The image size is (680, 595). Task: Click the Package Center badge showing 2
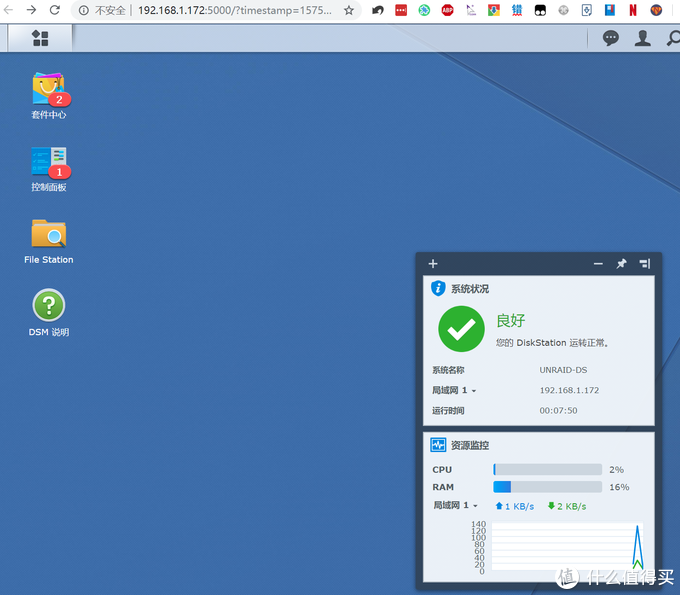tap(59, 99)
